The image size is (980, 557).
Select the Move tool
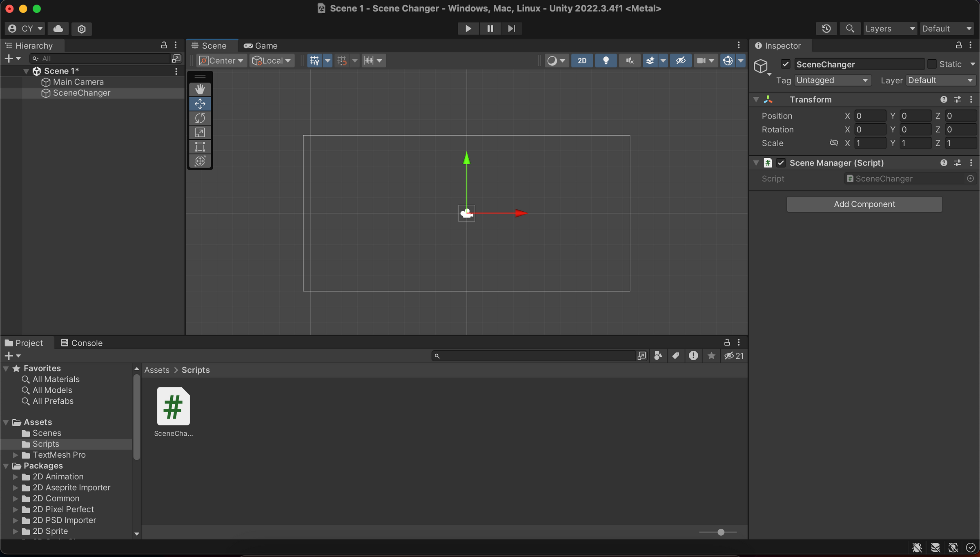click(x=200, y=103)
